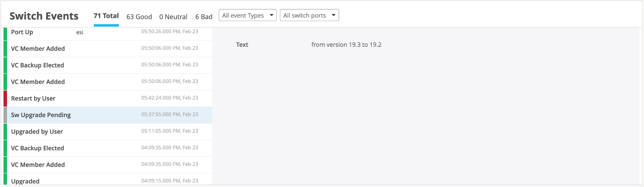
Task: Click the green status bar on Port Up
Action: [5, 33]
